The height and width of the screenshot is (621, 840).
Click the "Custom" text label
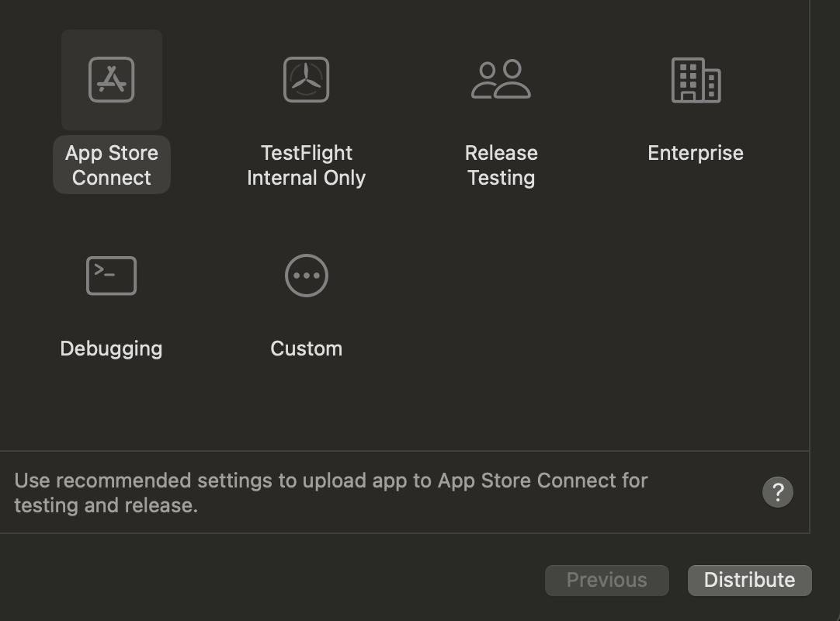click(306, 349)
